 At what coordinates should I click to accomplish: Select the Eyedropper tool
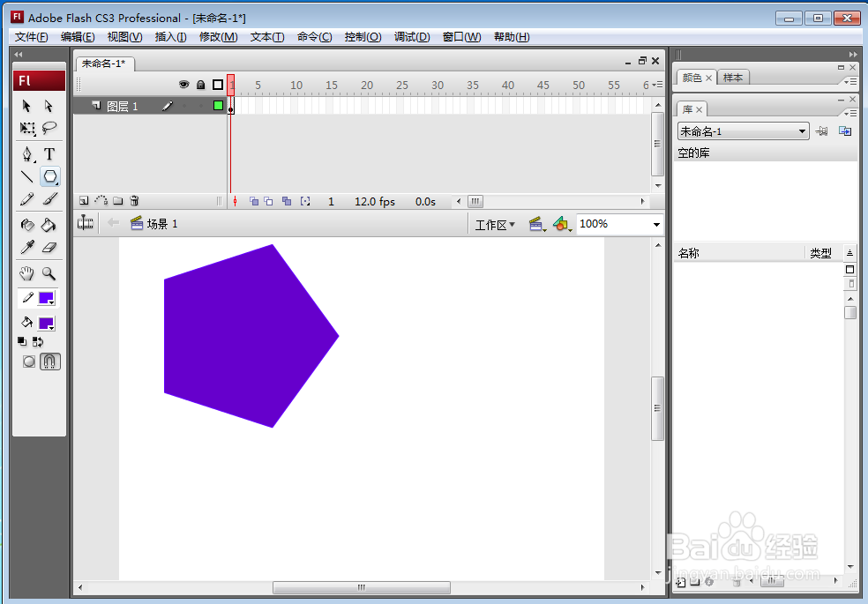26,247
